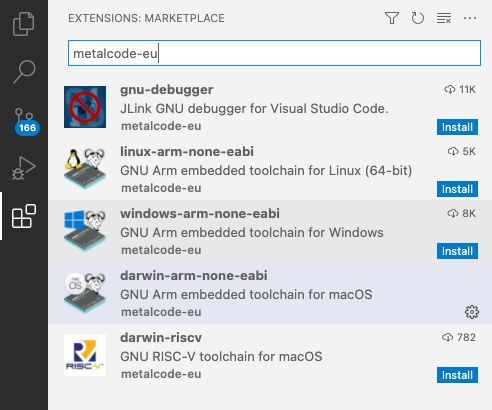The image size is (492, 410).
Task: Click the gnu-debugger extension logo
Action: click(x=85, y=107)
